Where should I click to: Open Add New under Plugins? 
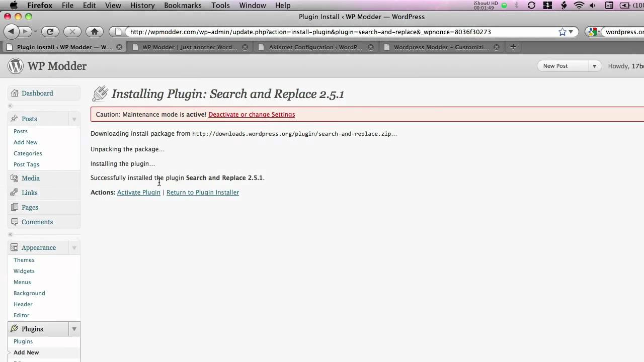[x=26, y=352]
